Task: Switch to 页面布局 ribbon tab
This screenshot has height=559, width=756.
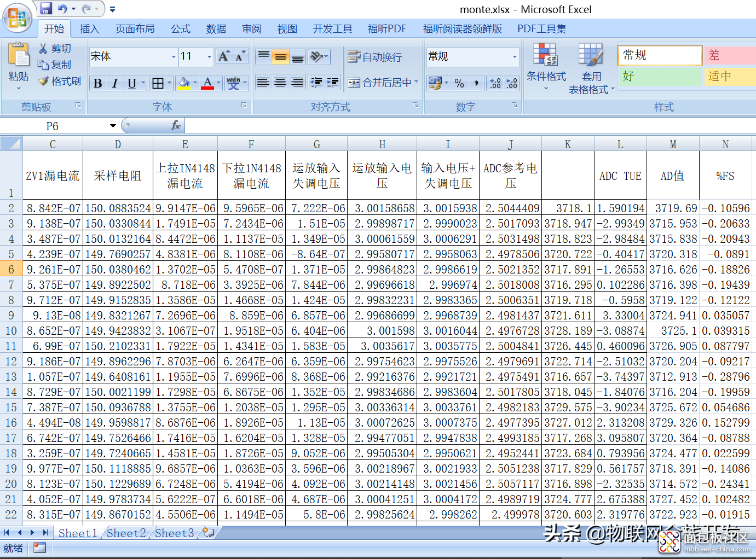Action: pyautogui.click(x=135, y=29)
